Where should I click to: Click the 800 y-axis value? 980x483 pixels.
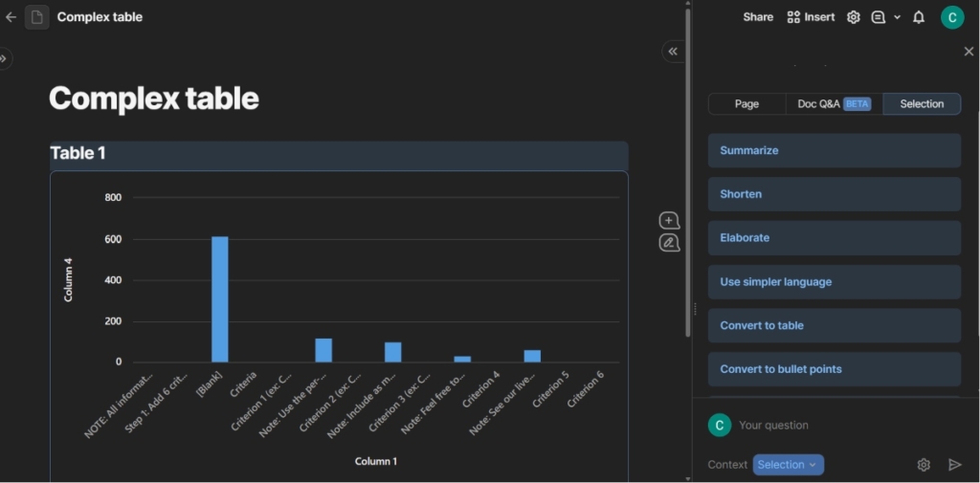tap(113, 197)
